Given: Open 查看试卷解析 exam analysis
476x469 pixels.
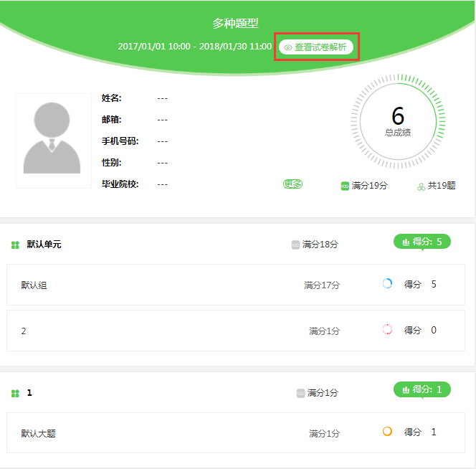Looking at the screenshot, I should point(316,47).
